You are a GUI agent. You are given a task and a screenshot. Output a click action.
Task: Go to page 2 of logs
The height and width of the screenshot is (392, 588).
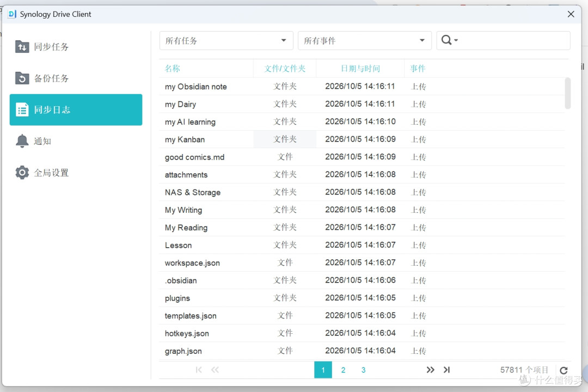[343, 370]
